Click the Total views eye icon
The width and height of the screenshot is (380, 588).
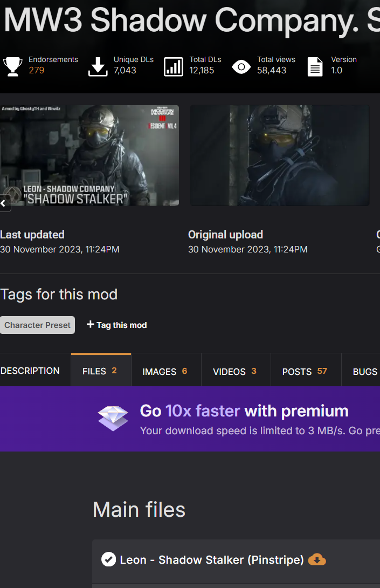click(x=241, y=67)
